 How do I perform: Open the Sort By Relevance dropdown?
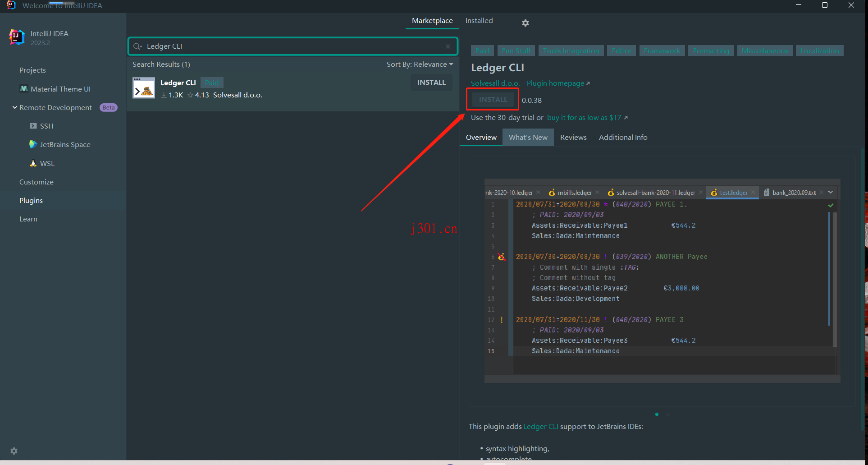tap(420, 64)
